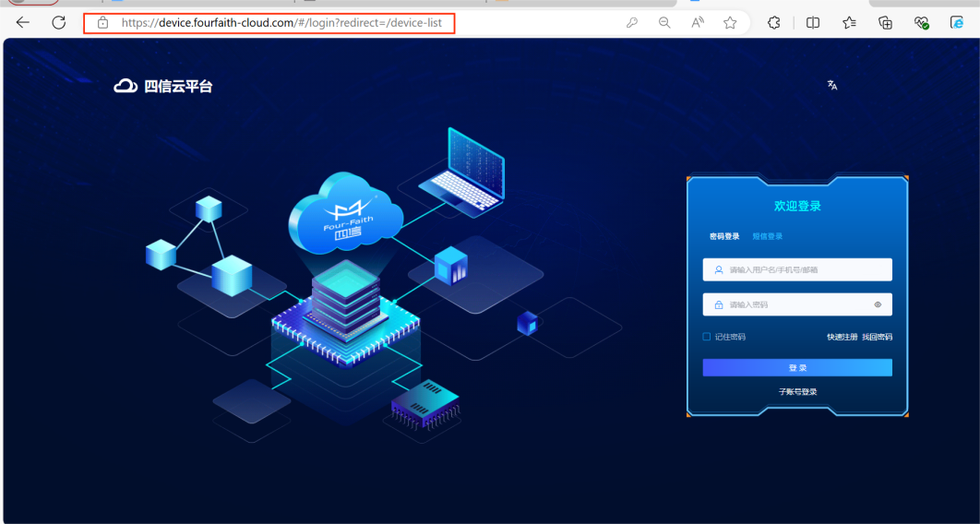Click the 快速注册 link

pos(843,337)
